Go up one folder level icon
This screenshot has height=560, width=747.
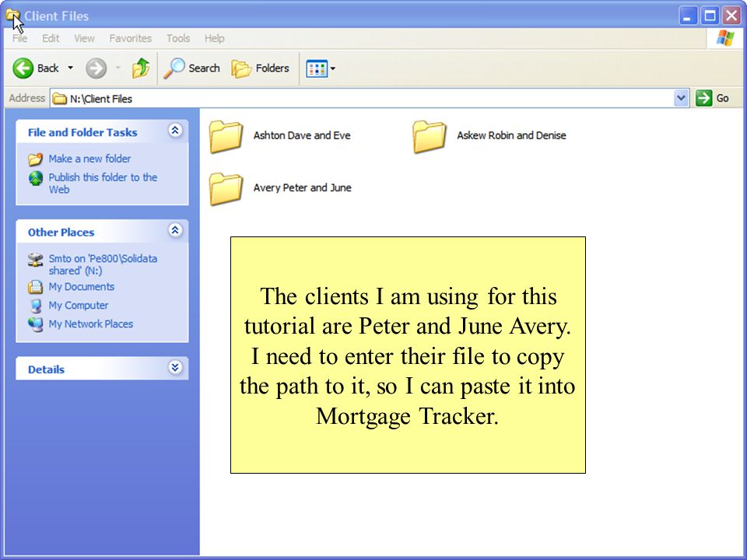coord(141,68)
